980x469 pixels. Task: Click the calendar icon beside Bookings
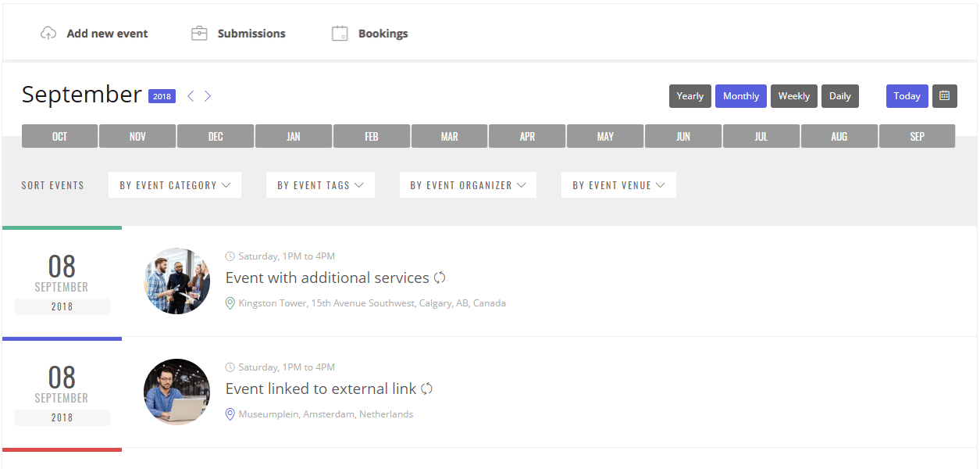[x=340, y=34]
